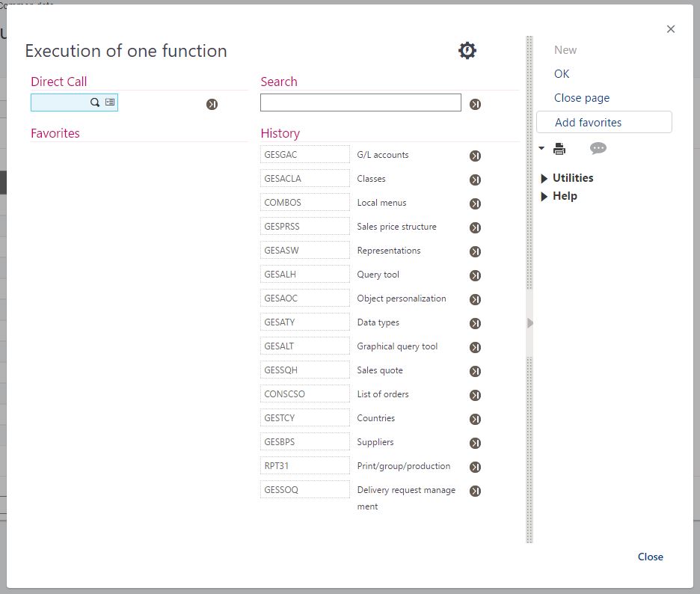
Task: Expand the Utilities section
Action: click(544, 178)
